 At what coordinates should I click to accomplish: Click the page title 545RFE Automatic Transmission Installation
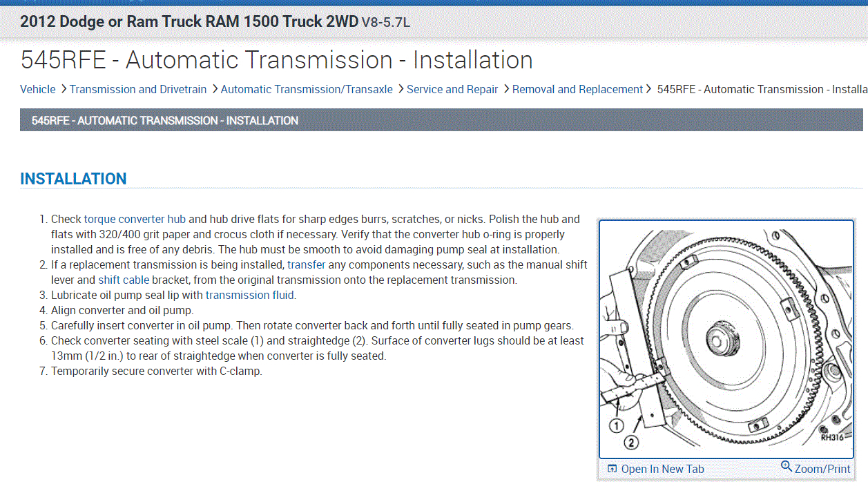[x=276, y=60]
